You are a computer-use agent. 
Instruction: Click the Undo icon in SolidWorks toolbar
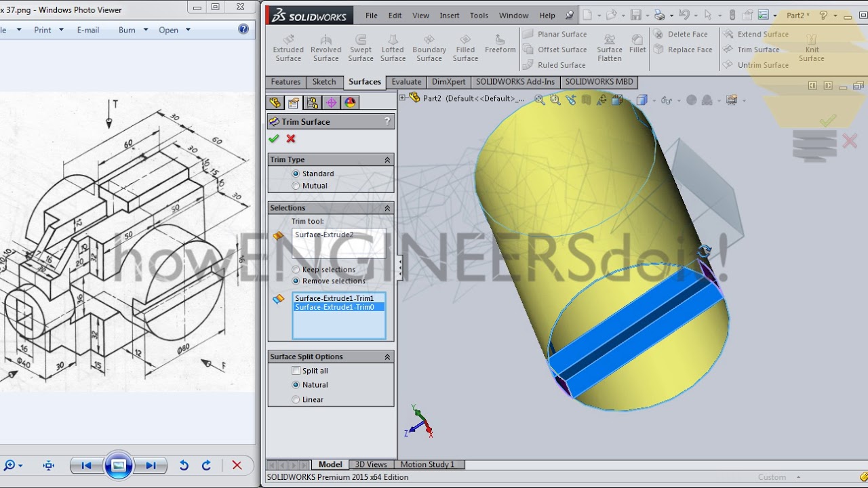684,15
